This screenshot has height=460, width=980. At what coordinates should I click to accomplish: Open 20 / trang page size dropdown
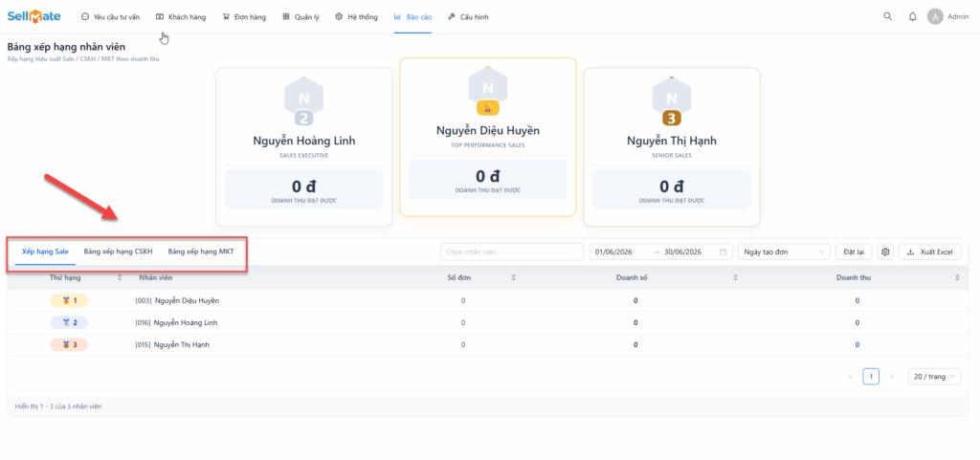(x=934, y=377)
